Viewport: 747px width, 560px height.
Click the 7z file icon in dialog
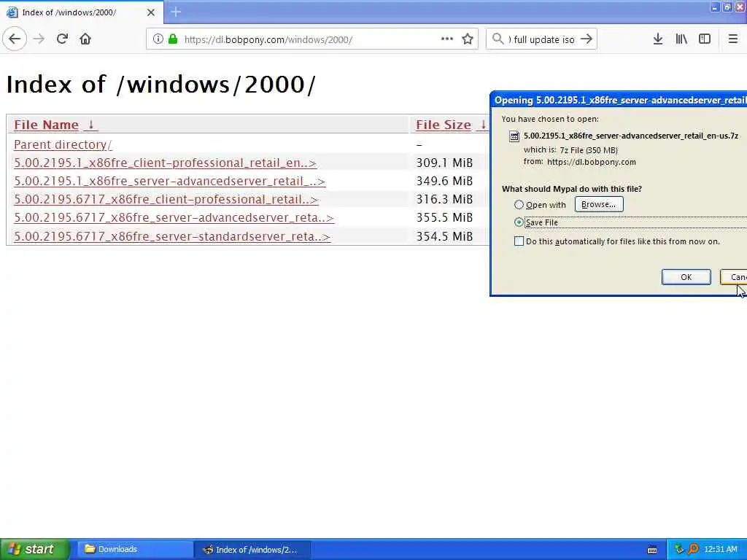click(514, 136)
